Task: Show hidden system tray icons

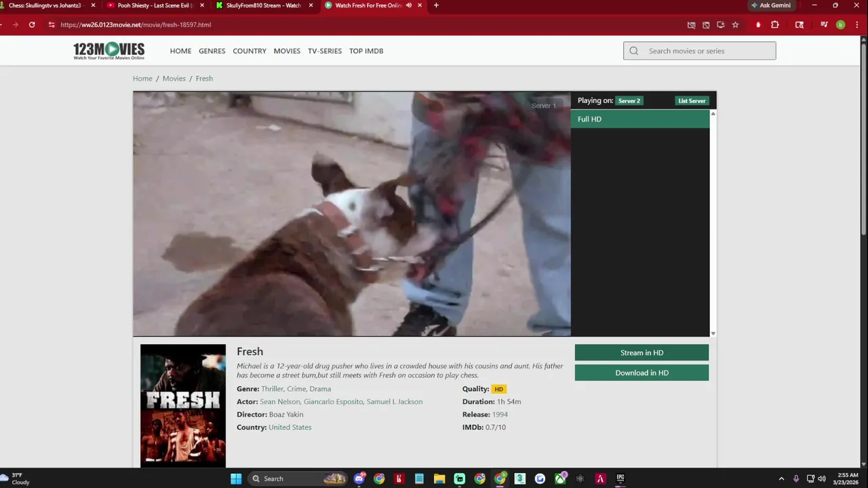Action: [x=781, y=479]
